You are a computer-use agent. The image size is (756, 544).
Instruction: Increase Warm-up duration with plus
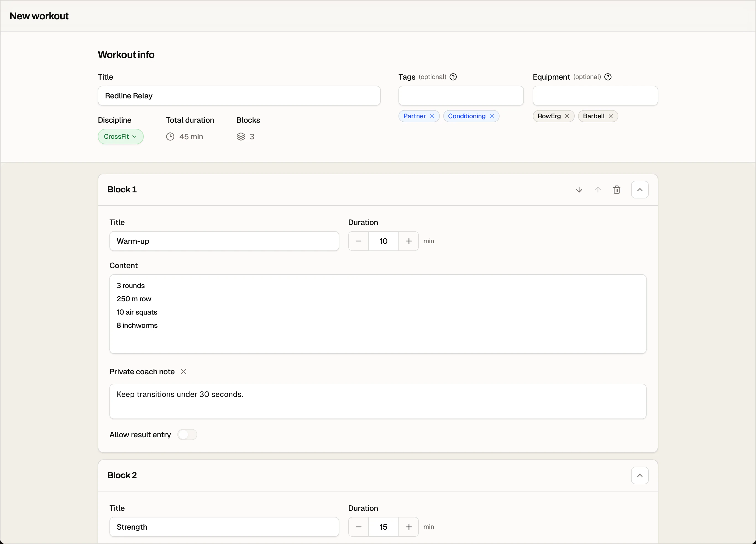[x=409, y=241]
